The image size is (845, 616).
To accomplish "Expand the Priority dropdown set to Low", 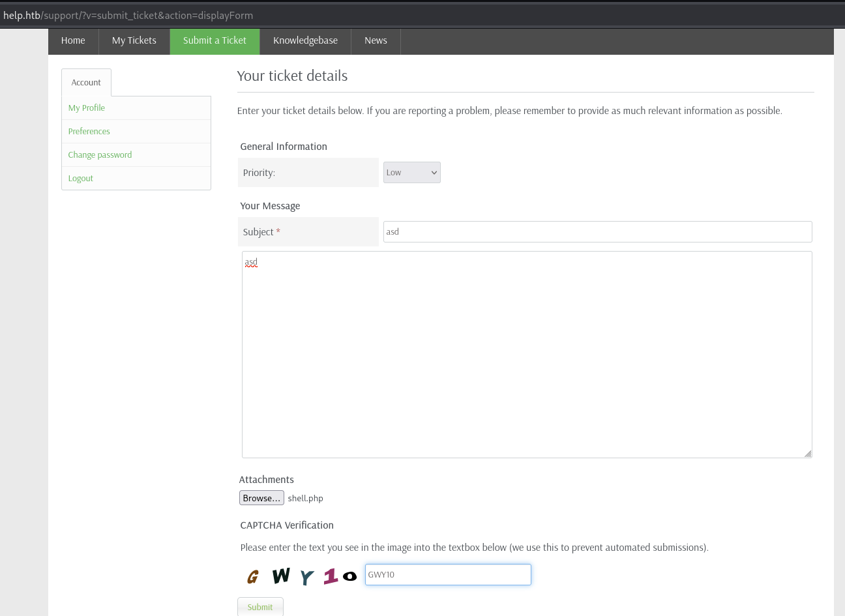I will [x=411, y=173].
